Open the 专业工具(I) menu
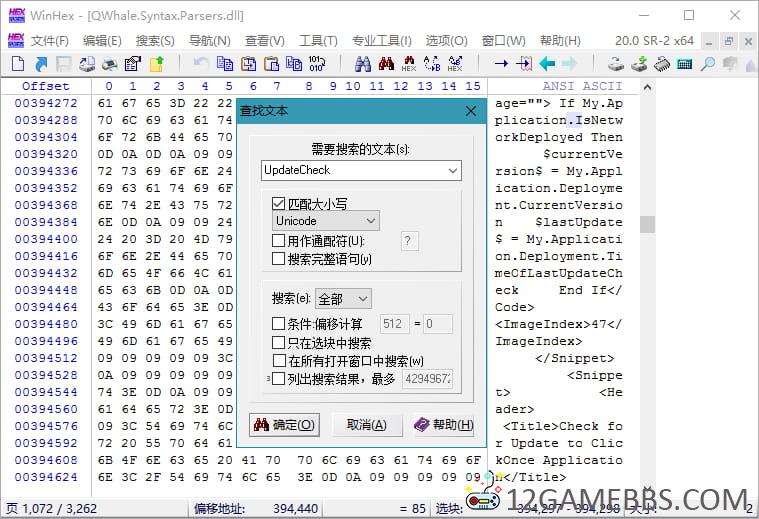This screenshot has height=519, width=759. (x=381, y=41)
